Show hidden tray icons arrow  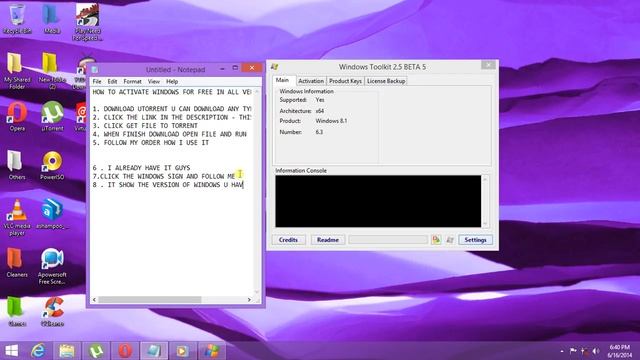pos(562,351)
